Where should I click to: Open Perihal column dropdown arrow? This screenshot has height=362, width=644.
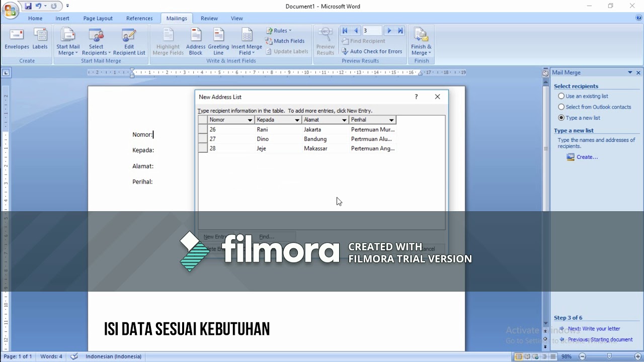coord(392,120)
